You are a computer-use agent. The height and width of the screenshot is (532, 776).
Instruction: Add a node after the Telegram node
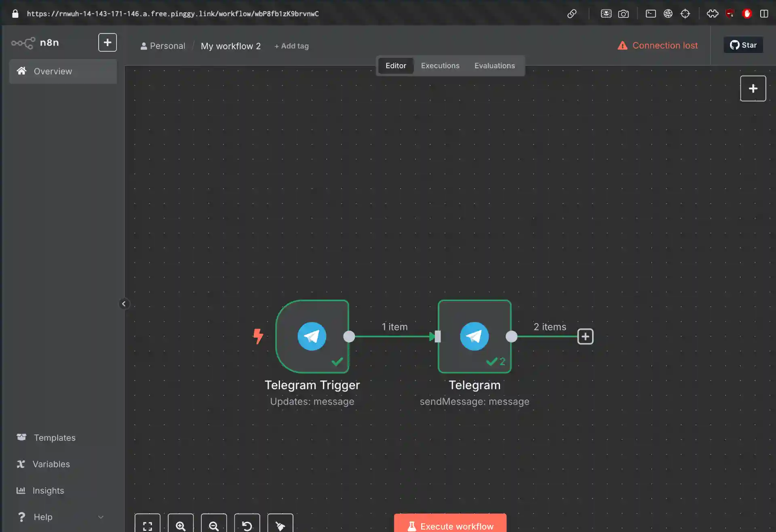pyautogui.click(x=585, y=336)
